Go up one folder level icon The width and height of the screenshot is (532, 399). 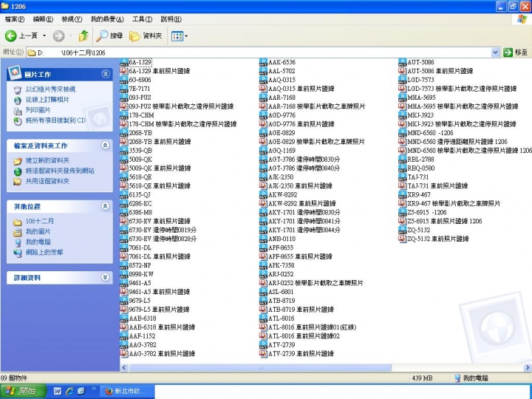(83, 35)
